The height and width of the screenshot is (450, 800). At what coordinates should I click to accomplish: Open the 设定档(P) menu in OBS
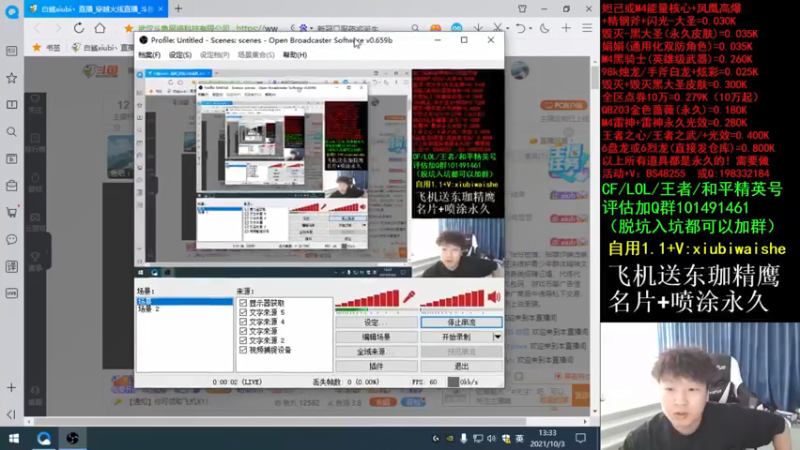[214, 55]
